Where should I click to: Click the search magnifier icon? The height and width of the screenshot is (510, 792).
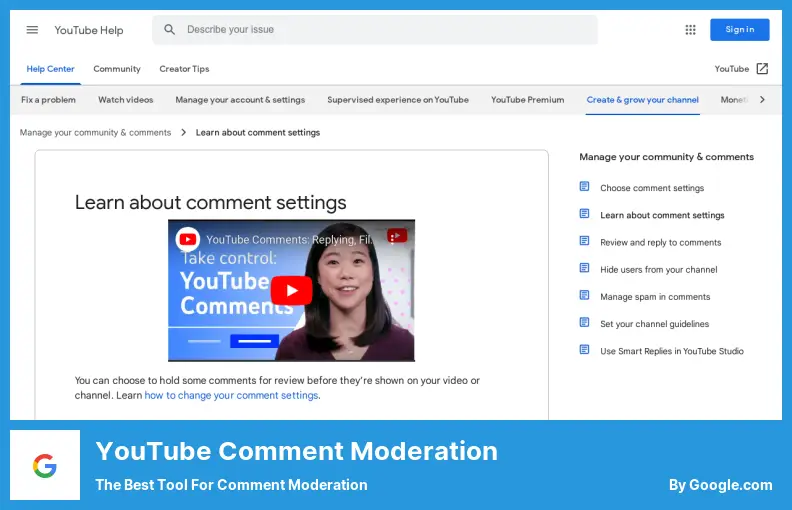(x=169, y=30)
